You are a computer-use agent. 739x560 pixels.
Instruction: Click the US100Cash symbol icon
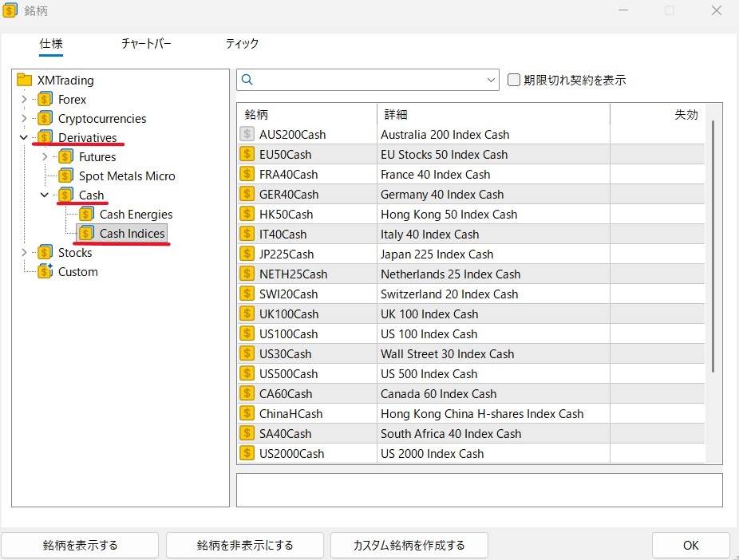click(247, 333)
